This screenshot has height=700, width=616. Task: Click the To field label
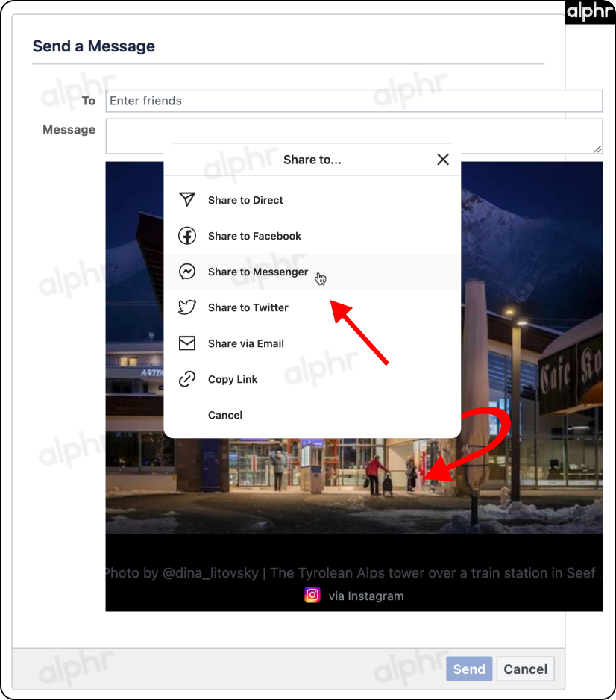coord(88,101)
